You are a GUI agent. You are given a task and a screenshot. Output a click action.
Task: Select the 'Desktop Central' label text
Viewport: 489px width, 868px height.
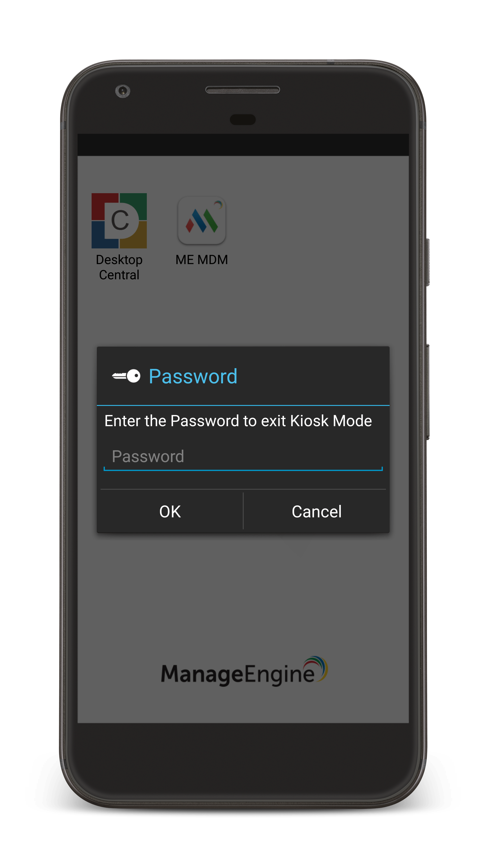(119, 267)
